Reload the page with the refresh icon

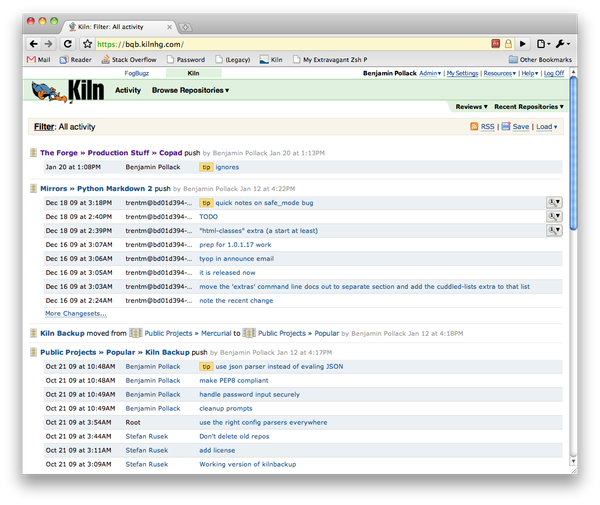68,44
